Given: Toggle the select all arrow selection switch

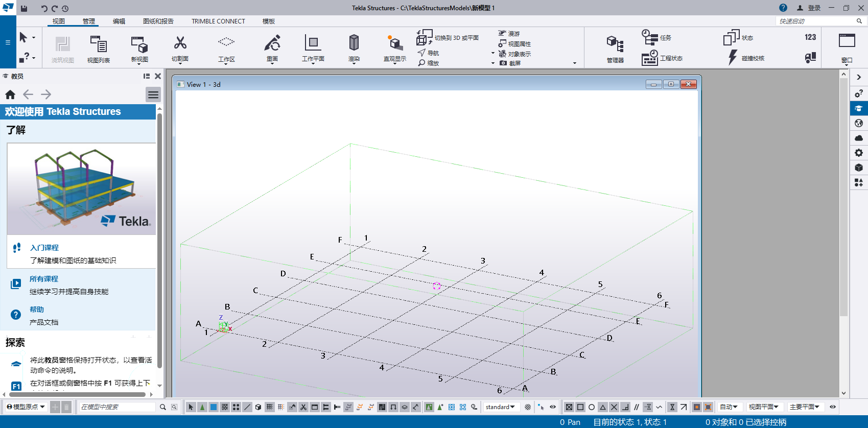Looking at the screenshot, I should [x=191, y=407].
